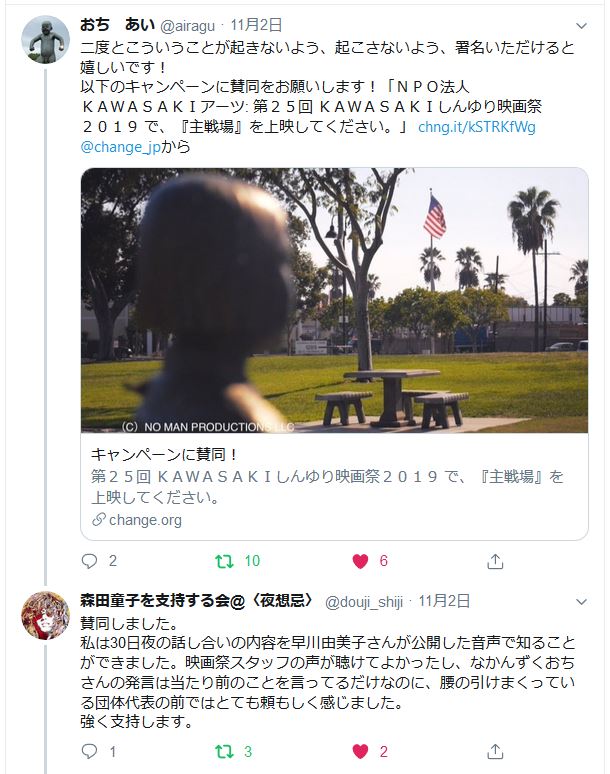Click the キャンペーンに賛同！ card title
Viewport: 610px width, 774px height.
[x=164, y=454]
